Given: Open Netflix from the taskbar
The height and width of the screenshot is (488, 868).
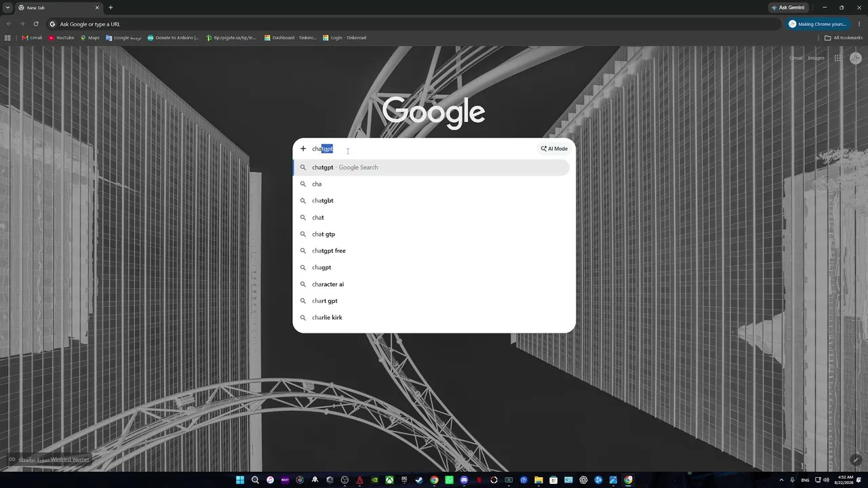Looking at the screenshot, I should (x=479, y=480).
